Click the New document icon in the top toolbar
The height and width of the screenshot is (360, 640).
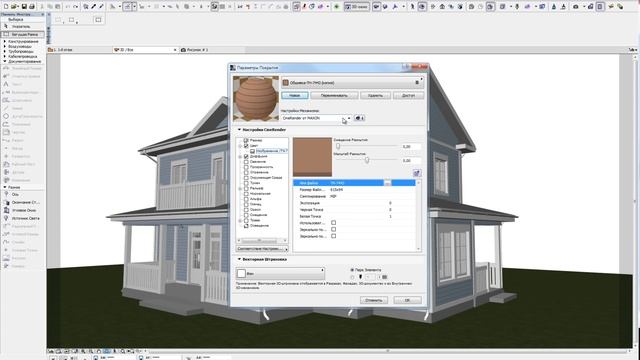(x=6, y=7)
